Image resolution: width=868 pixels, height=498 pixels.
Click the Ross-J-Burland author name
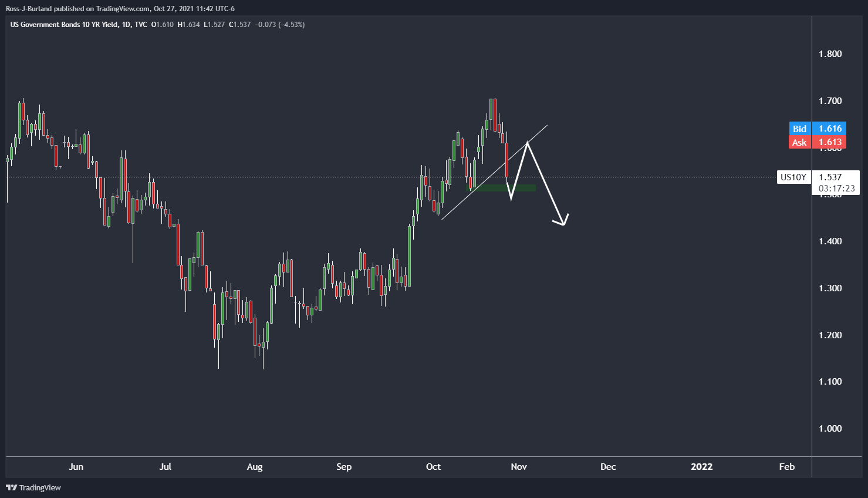pyautogui.click(x=28, y=9)
